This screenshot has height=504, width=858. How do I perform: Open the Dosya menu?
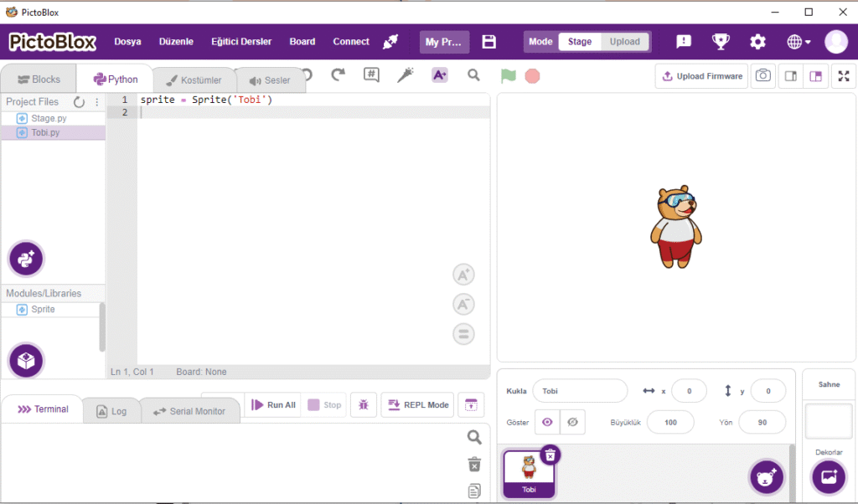pos(127,42)
